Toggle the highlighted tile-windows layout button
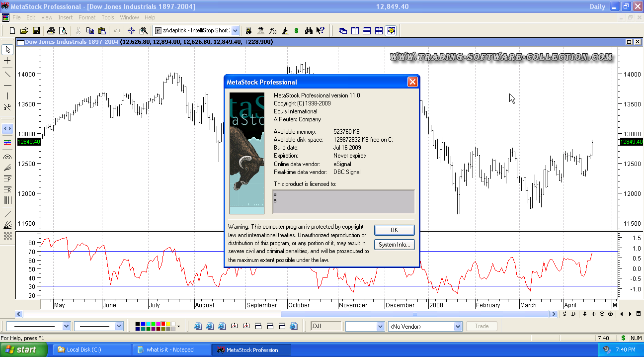This screenshot has height=357, width=644. (391, 30)
